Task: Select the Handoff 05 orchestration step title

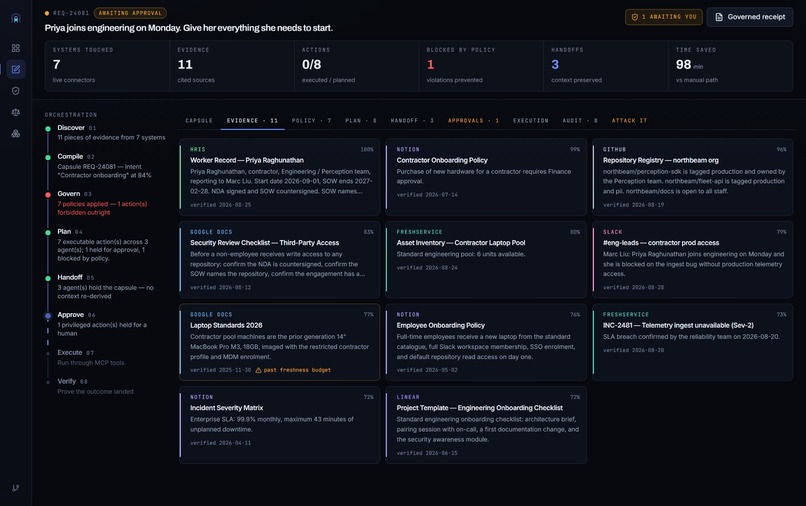Action: coord(76,278)
